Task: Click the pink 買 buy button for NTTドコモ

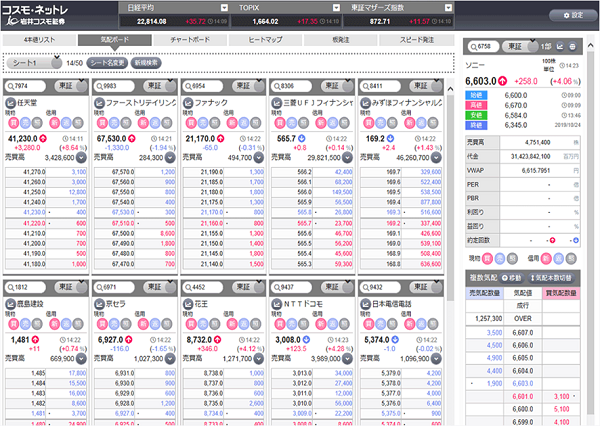Action: [280, 324]
